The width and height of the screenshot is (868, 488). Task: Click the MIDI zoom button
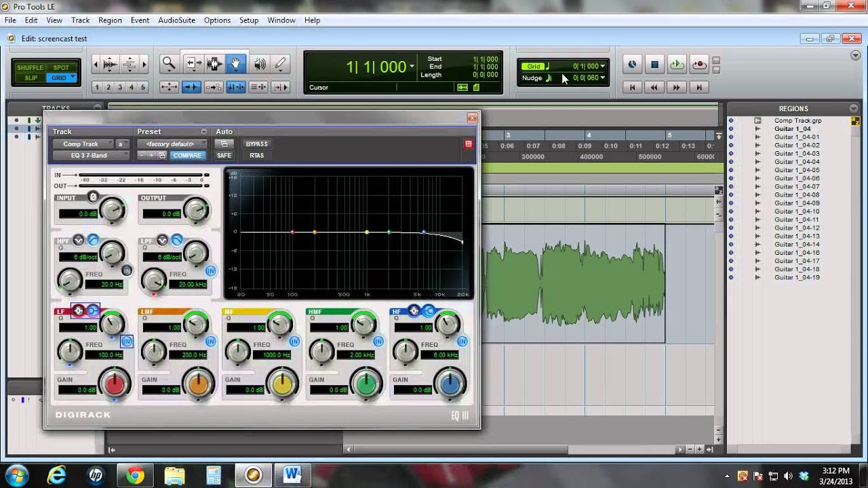tap(129, 64)
